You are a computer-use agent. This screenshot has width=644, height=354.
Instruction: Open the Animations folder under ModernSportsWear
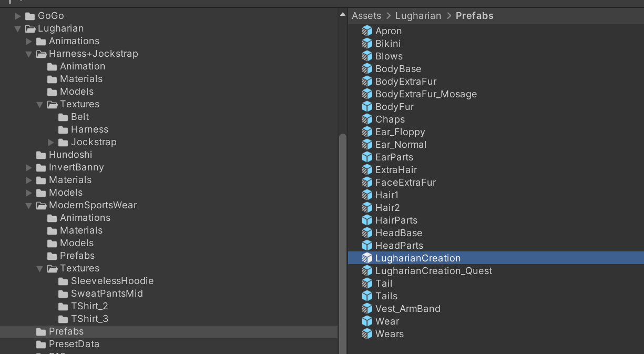[85, 218]
